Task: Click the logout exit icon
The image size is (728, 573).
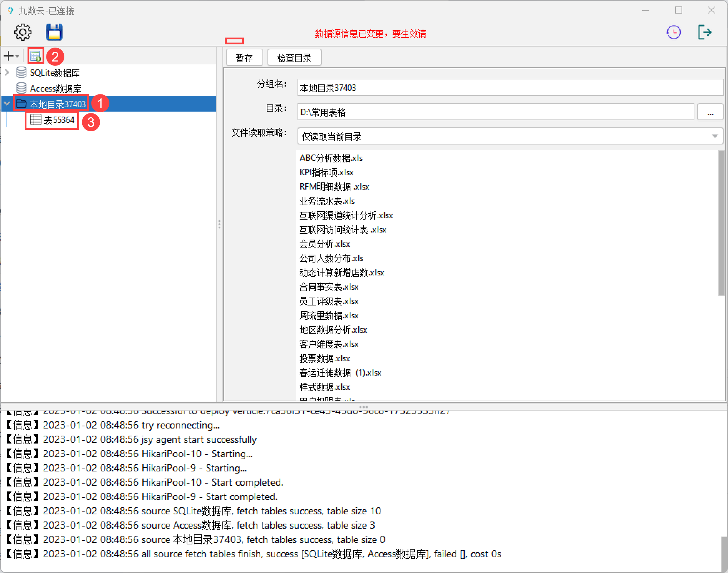Action: (x=705, y=32)
